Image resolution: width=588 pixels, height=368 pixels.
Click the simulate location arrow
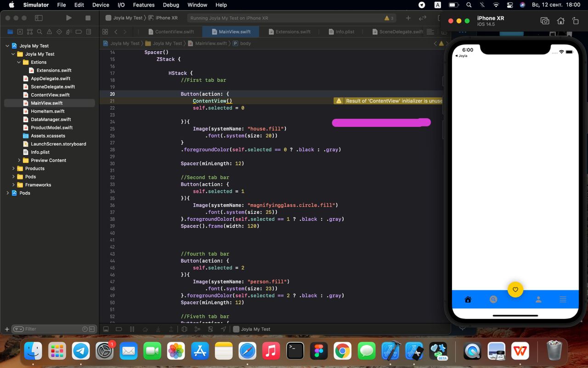[224, 329]
